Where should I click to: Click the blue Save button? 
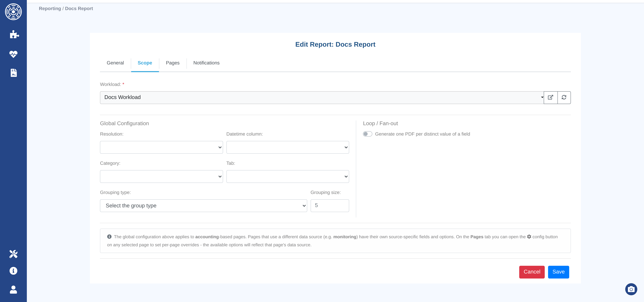558,272
